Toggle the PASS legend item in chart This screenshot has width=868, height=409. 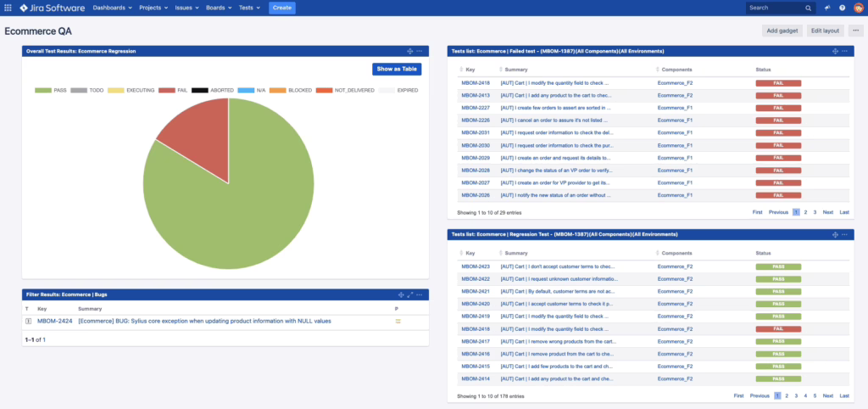click(51, 90)
